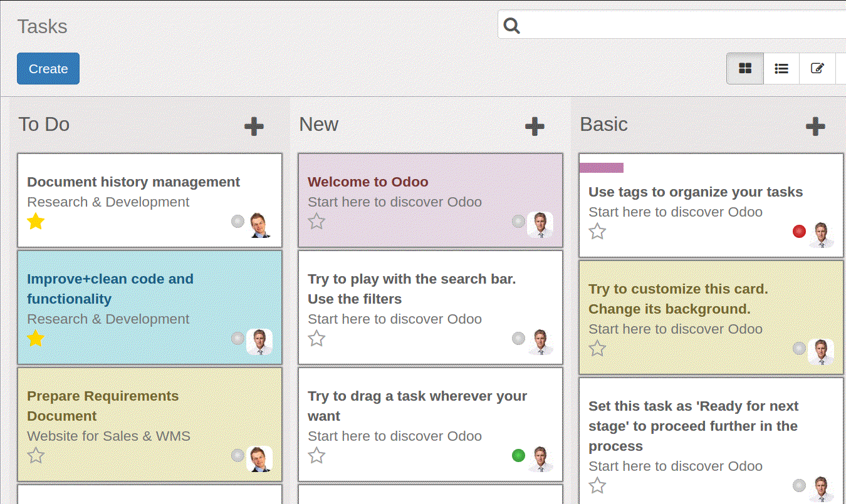Screen dimensions: 846x504
Task: Unstar Document history management task
Action: 36,221
